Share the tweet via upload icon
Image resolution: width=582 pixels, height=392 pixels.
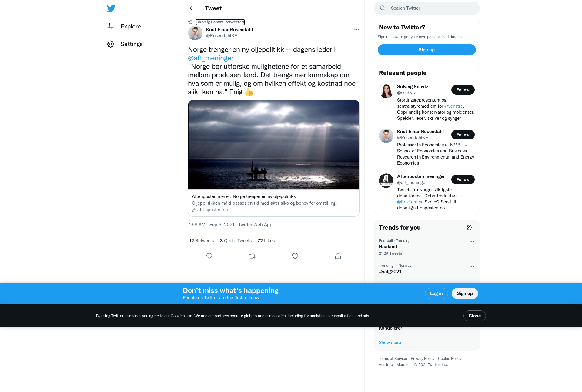pyautogui.click(x=338, y=256)
